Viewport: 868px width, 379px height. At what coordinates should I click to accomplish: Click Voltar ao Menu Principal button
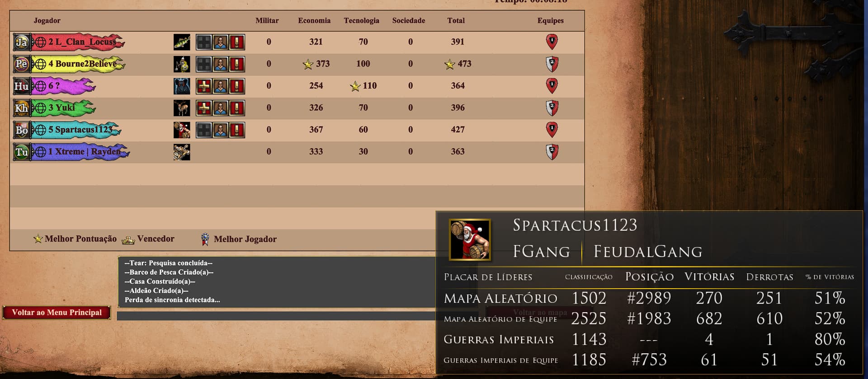[57, 313]
